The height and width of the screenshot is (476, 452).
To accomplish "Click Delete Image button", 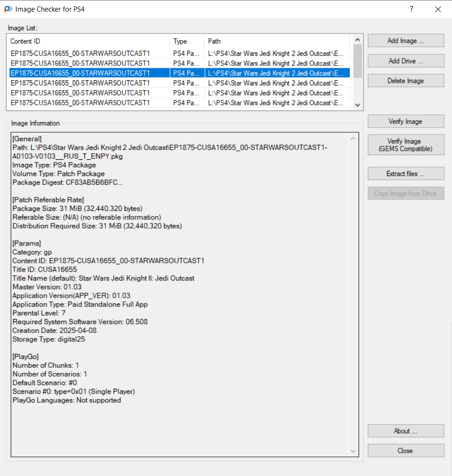I will tap(406, 81).
